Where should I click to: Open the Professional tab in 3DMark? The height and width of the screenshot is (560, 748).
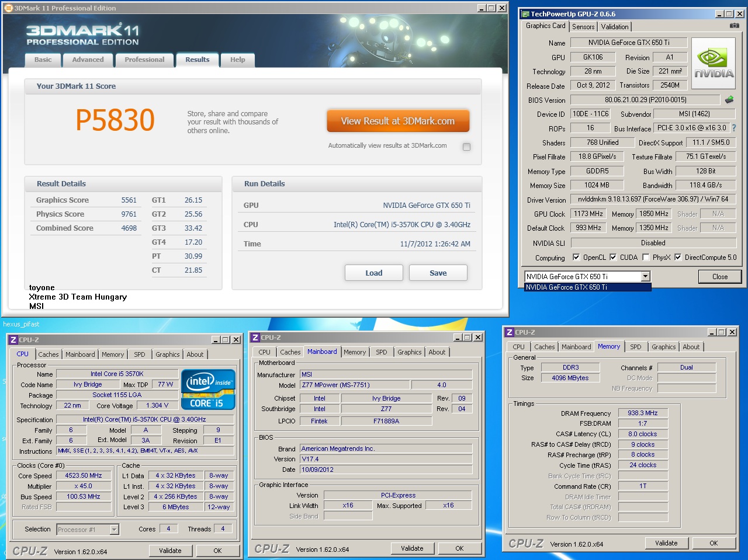pos(144,60)
